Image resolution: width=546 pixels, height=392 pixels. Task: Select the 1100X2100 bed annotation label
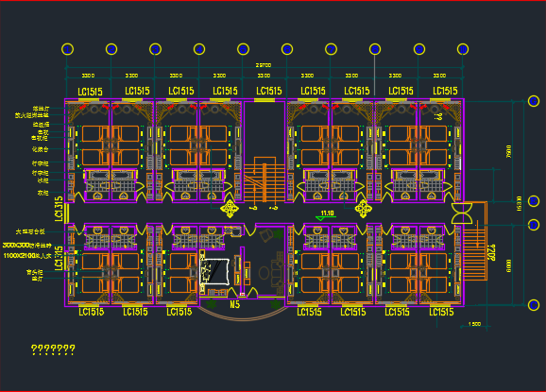[x=27, y=256]
